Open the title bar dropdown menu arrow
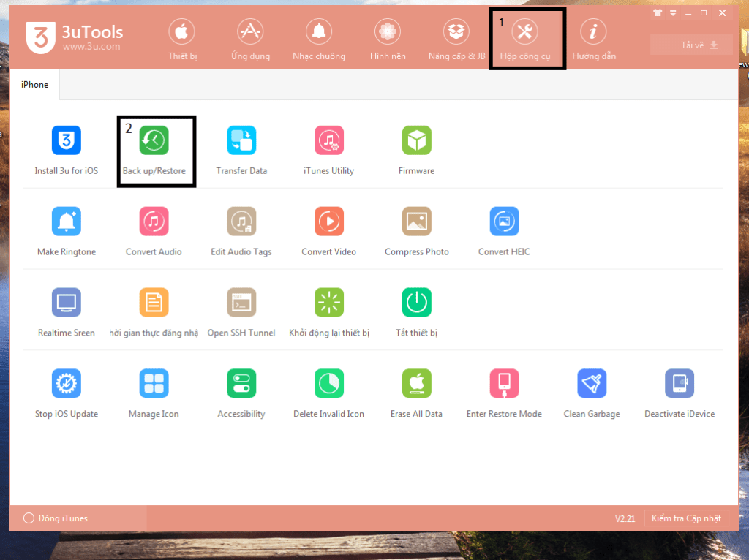This screenshot has width=749, height=560. point(673,13)
